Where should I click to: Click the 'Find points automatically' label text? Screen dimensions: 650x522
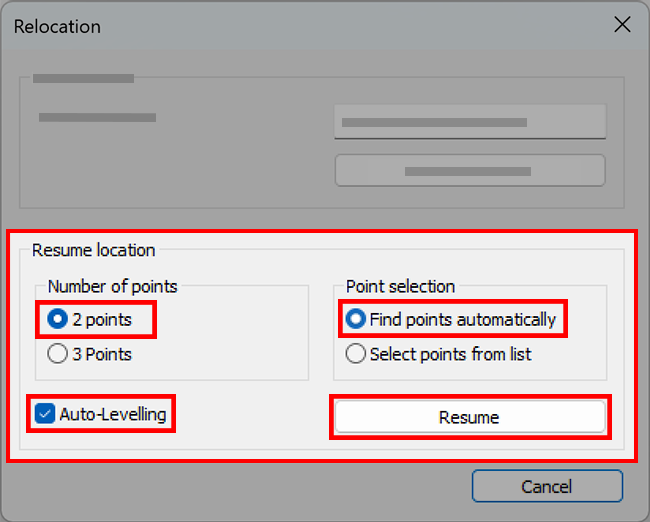coord(463,320)
